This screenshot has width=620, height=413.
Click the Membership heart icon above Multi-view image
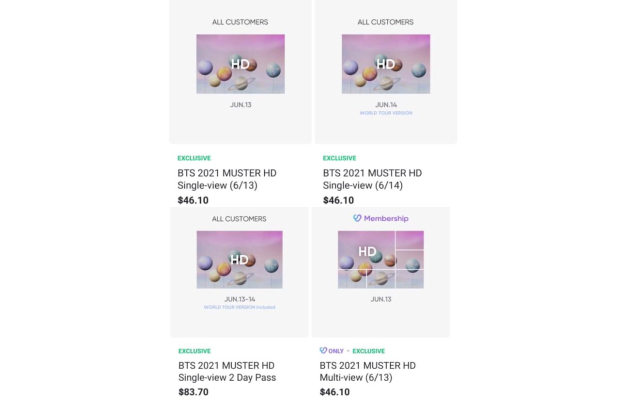click(x=357, y=218)
